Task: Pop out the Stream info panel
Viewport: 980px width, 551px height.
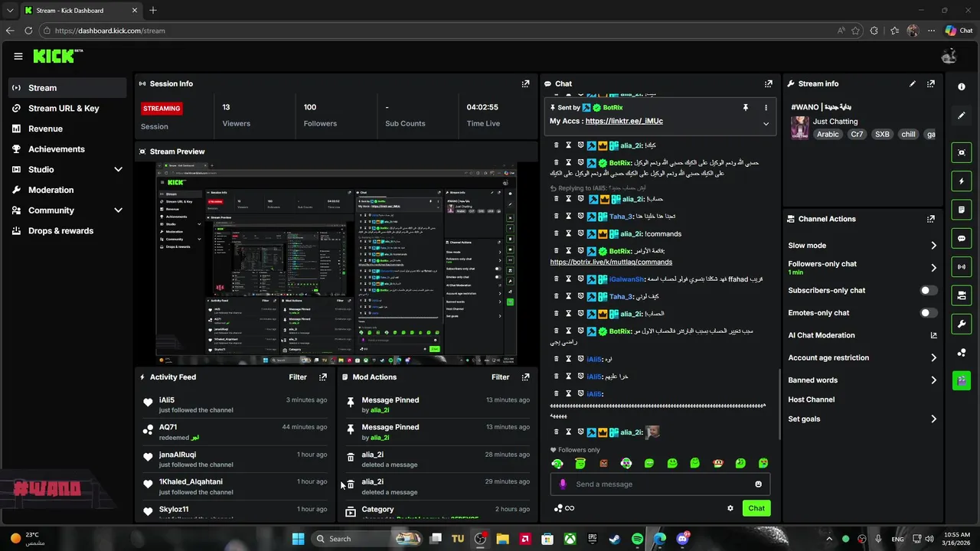Action: tap(931, 83)
